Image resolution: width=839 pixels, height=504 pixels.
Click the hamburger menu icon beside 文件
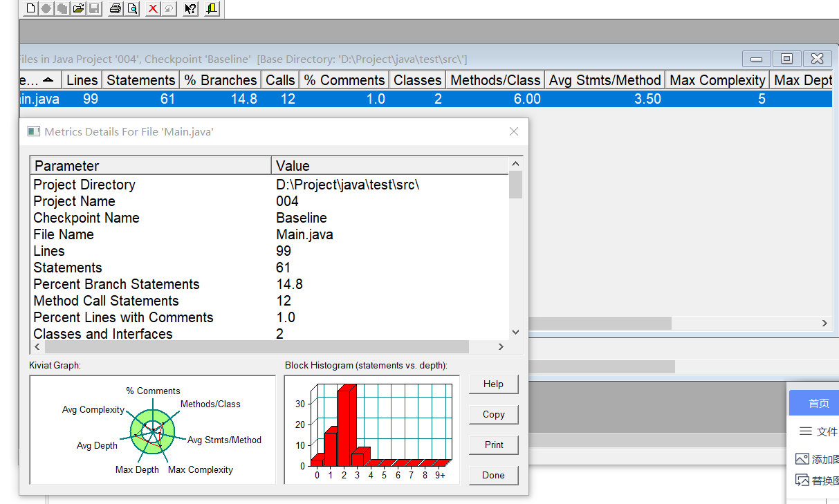(805, 431)
